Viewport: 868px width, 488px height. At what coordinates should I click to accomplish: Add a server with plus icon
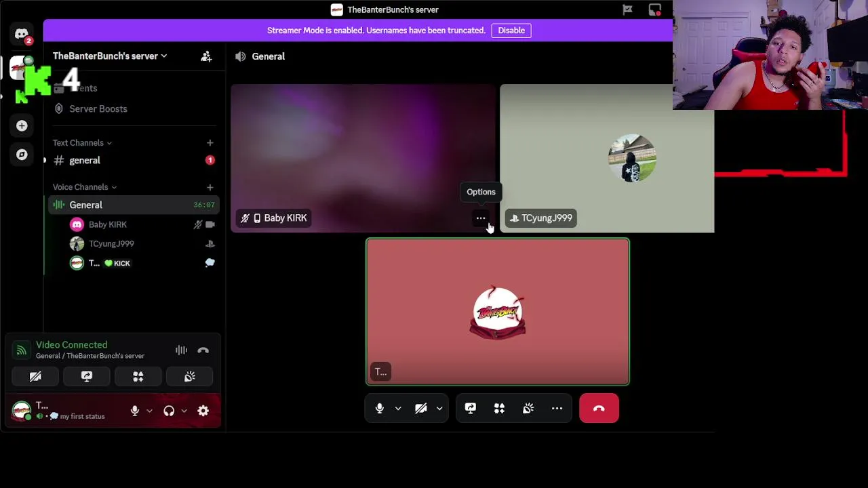coord(22,125)
